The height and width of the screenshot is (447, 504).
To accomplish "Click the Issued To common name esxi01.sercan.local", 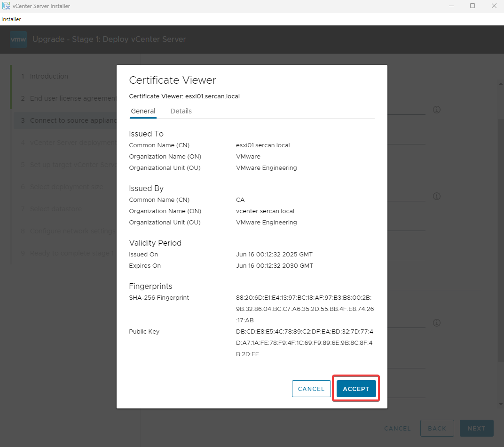I will coord(263,145).
